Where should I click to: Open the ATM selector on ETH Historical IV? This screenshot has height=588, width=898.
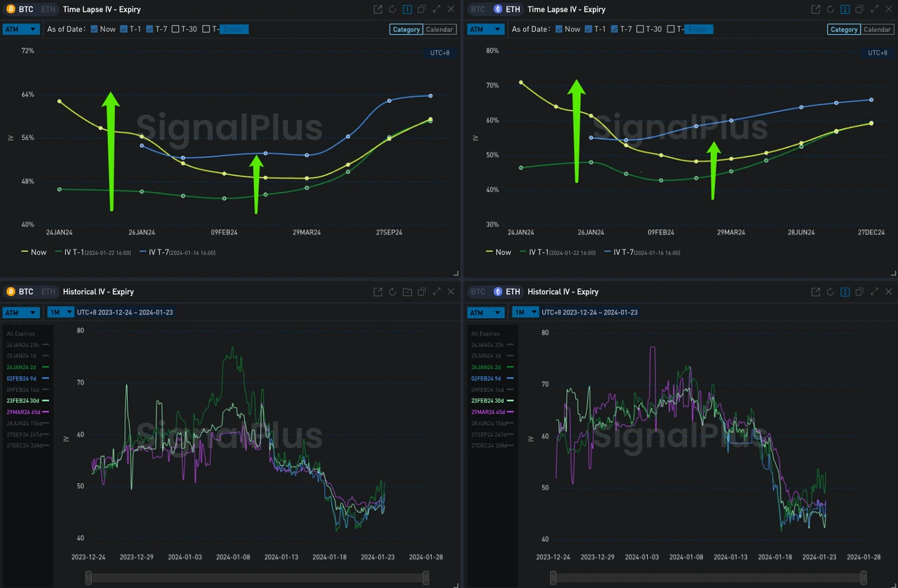coord(485,312)
